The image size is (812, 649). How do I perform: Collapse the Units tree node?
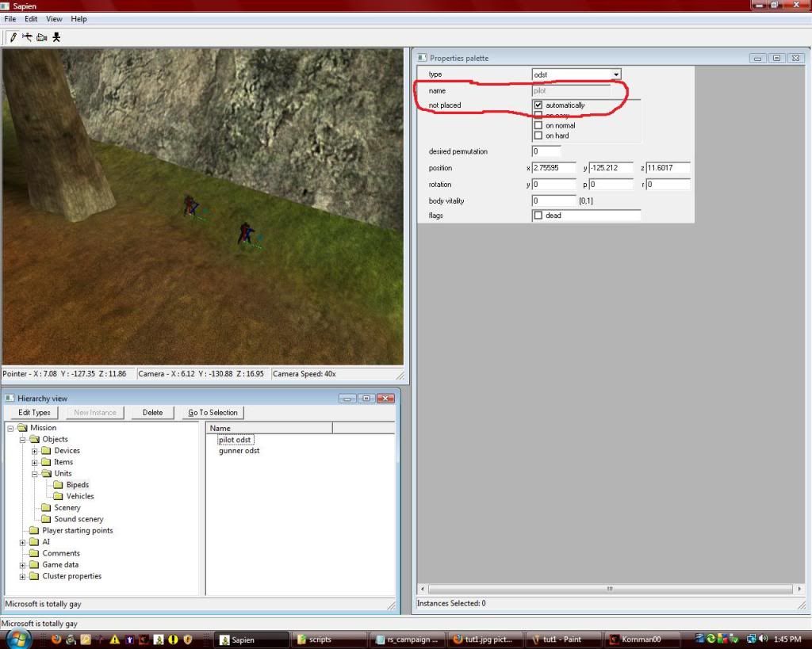pos(34,474)
